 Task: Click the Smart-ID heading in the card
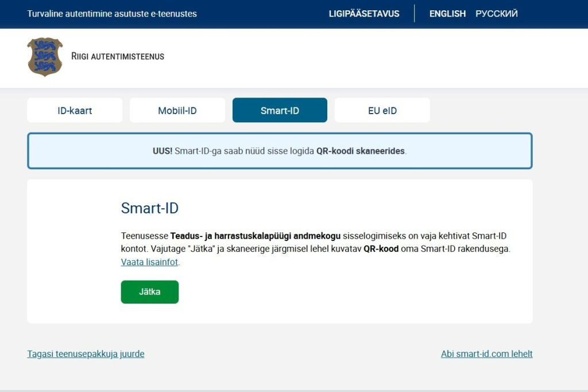click(150, 208)
